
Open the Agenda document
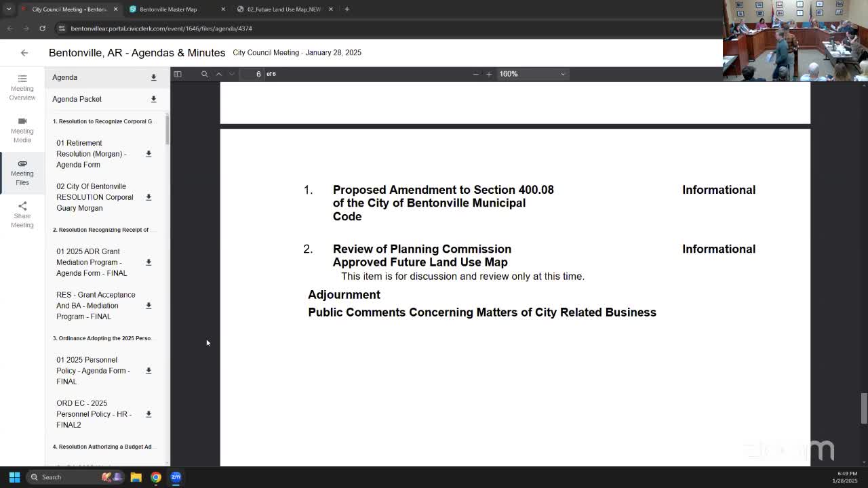tap(65, 77)
